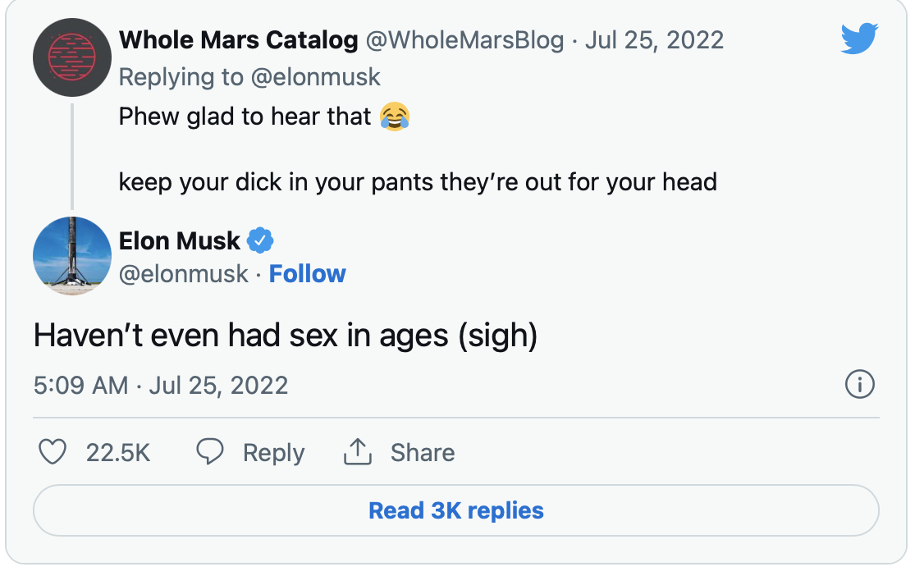The width and height of the screenshot is (924, 576).
Task: Open Elon Musk's rocket profile picture
Action: [x=71, y=255]
